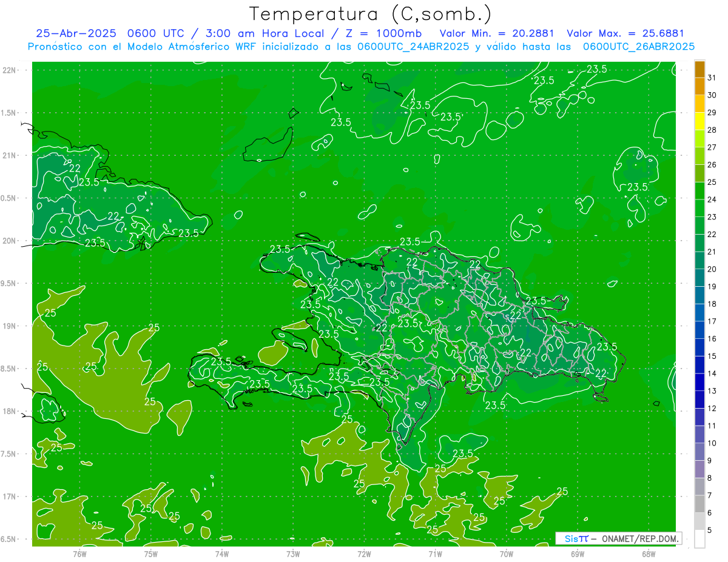The height and width of the screenshot is (562, 728).
Task: Click the 20N latitude axis label
Action: coord(9,241)
